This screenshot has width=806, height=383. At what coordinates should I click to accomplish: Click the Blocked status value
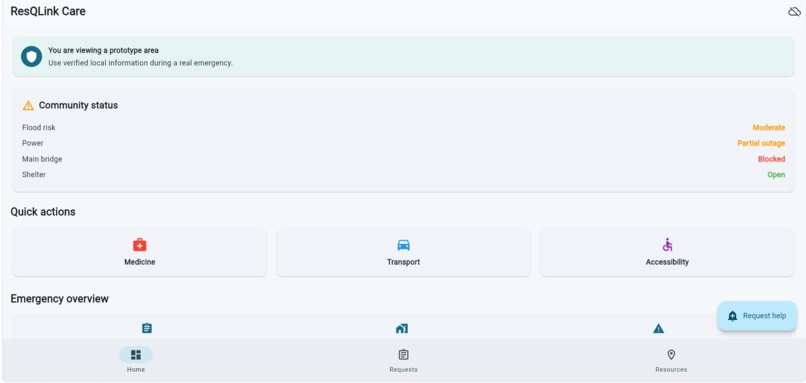[772, 159]
